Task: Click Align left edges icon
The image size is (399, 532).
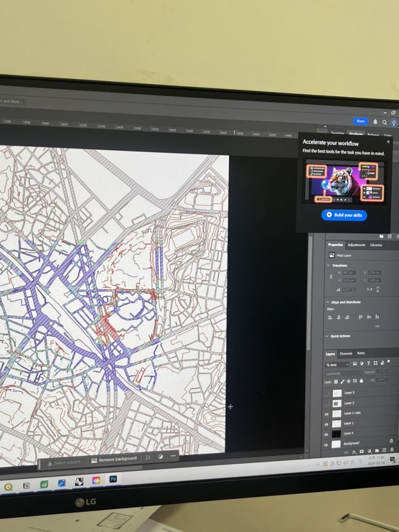Action: click(330, 317)
